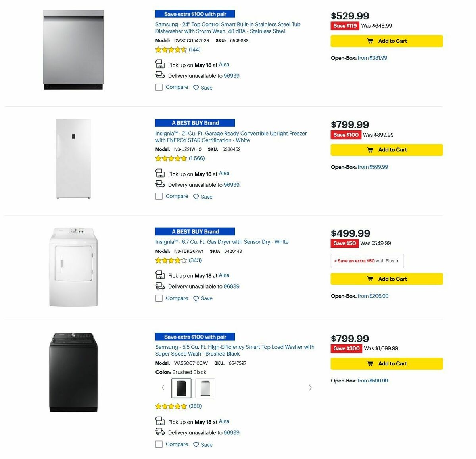This screenshot has width=476, height=459.
Task: Click the left chevron on the washer color carousel
Action: click(163, 388)
